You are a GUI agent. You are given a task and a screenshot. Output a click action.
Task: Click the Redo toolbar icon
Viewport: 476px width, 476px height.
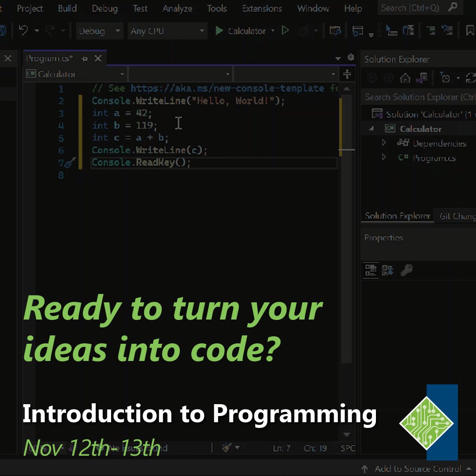pyautogui.click(x=50, y=30)
